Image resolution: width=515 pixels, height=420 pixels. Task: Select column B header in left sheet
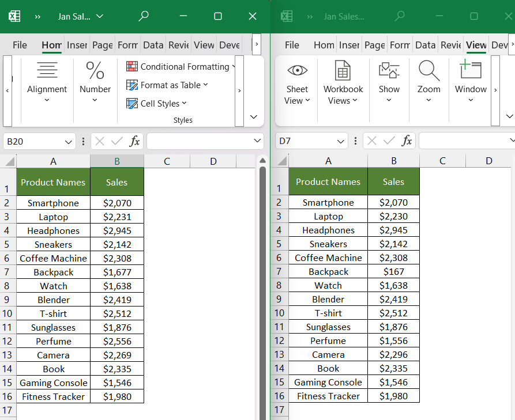(x=117, y=161)
